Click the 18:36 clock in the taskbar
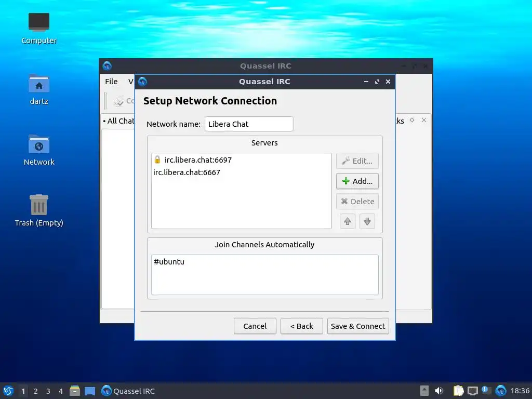Viewport: 532px width, 399px height. pyautogui.click(x=520, y=391)
